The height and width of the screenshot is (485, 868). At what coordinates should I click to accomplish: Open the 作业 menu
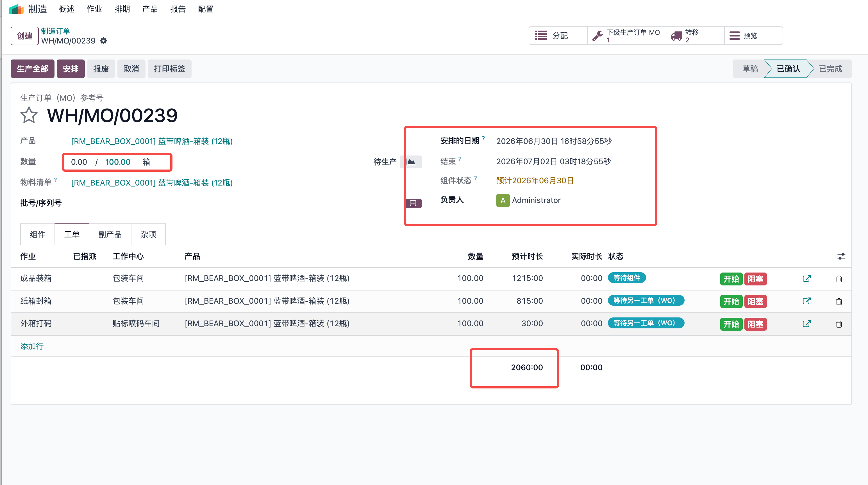[x=94, y=9]
